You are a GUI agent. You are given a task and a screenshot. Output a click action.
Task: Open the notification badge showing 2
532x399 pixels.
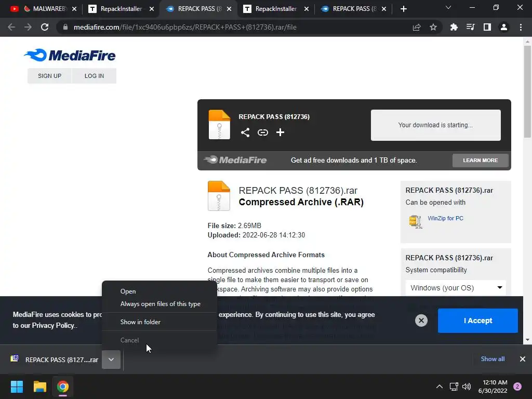pyautogui.click(x=517, y=387)
